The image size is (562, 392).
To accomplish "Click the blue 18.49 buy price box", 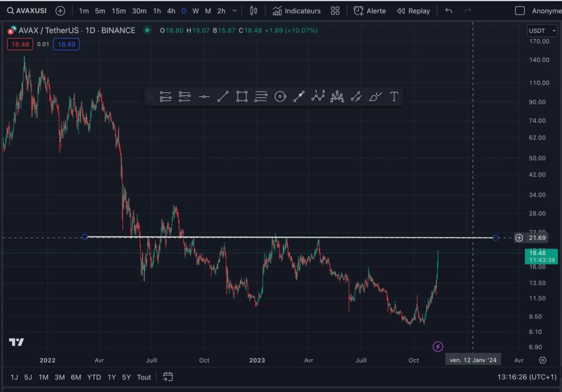I will pyautogui.click(x=66, y=44).
